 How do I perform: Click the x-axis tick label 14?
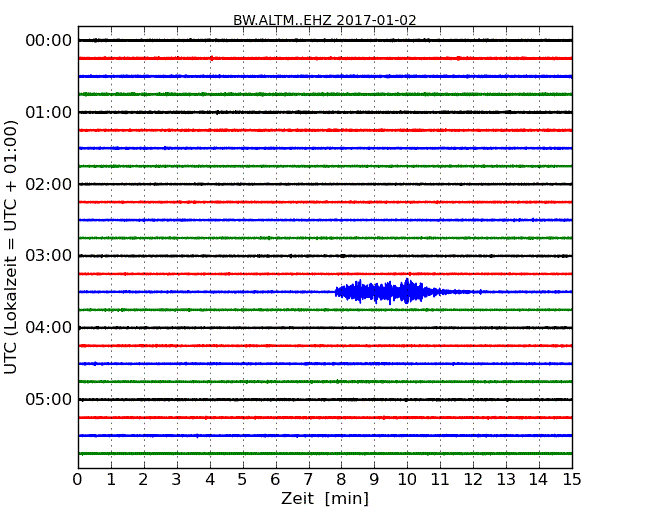point(538,479)
